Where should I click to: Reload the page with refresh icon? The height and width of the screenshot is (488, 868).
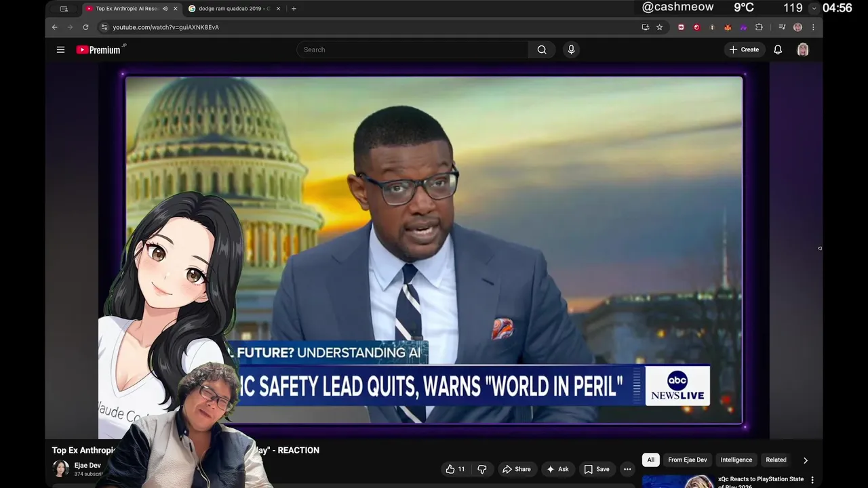click(x=85, y=27)
